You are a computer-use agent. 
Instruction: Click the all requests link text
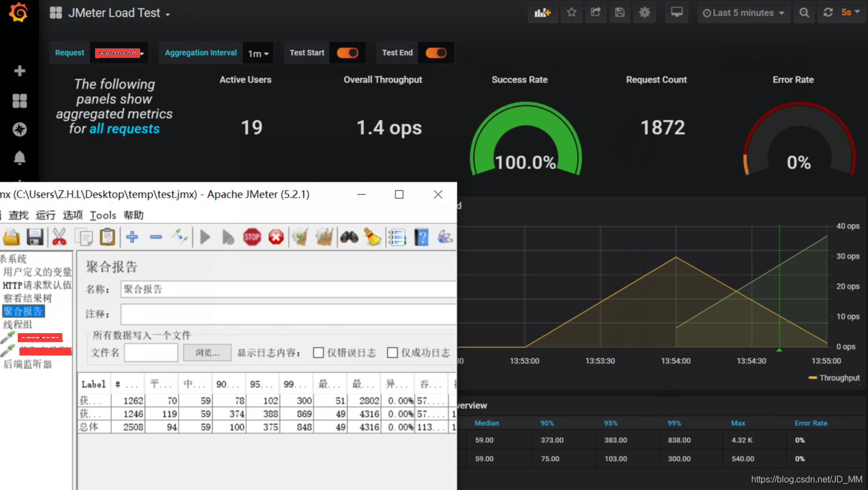point(125,129)
